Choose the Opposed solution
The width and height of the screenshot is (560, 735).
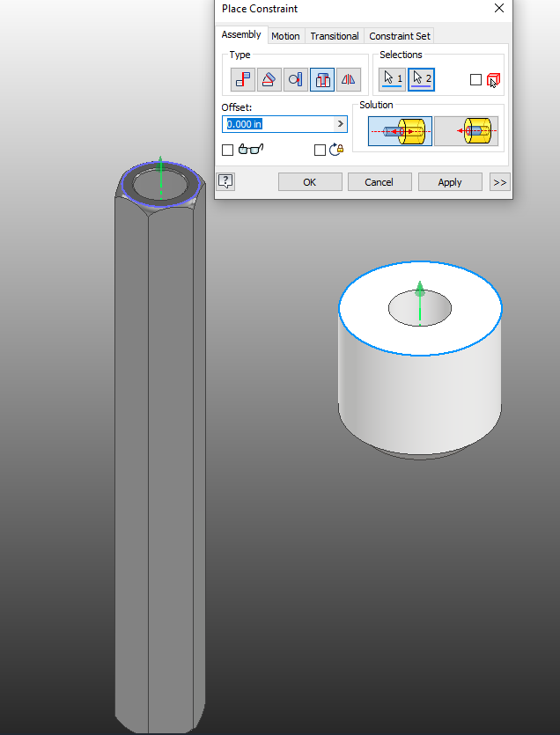click(x=400, y=131)
